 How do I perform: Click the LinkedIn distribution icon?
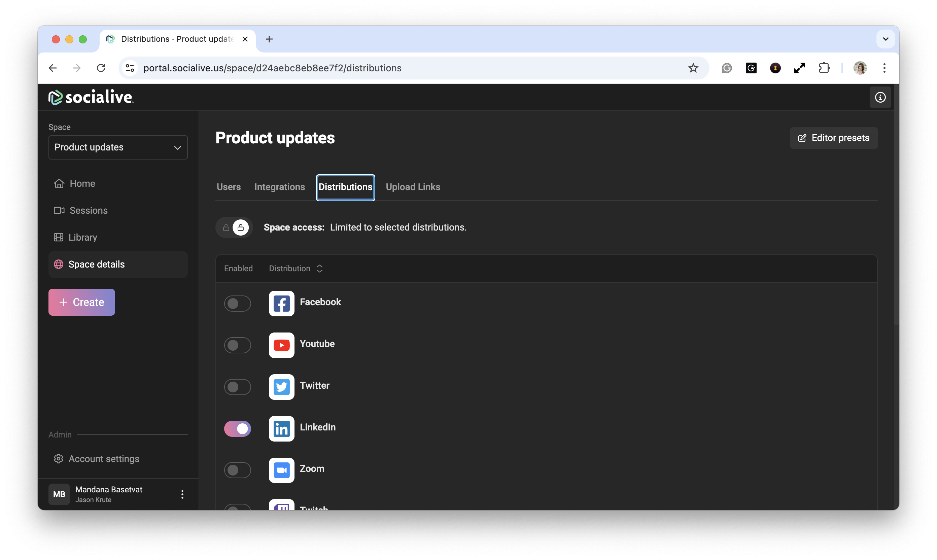pyautogui.click(x=281, y=428)
